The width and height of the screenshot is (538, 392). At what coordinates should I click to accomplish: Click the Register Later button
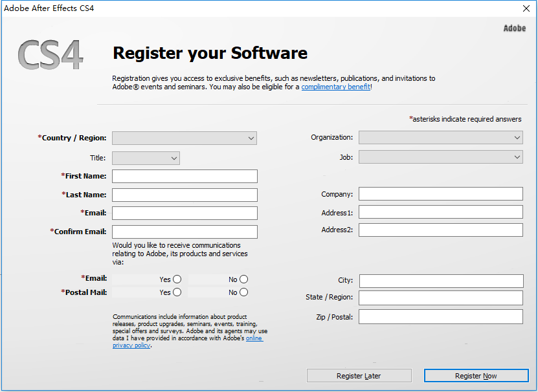tap(359, 376)
